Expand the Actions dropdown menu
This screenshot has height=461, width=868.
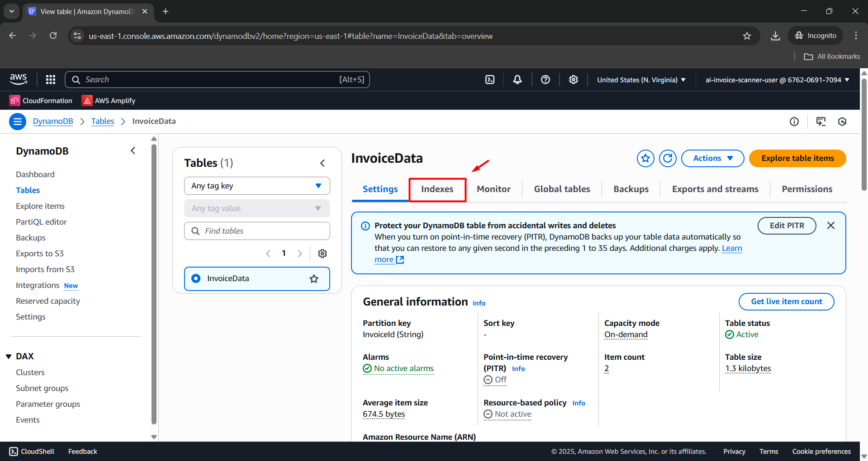pos(712,158)
